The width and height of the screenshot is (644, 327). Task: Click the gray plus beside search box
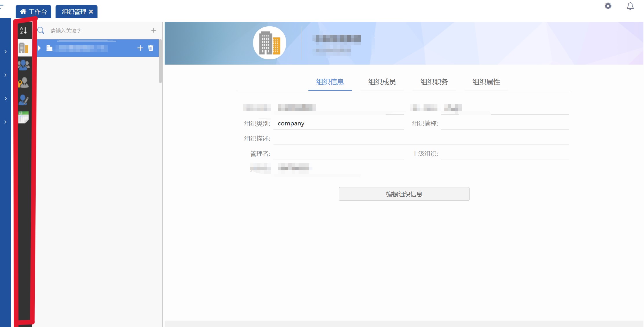(x=154, y=30)
